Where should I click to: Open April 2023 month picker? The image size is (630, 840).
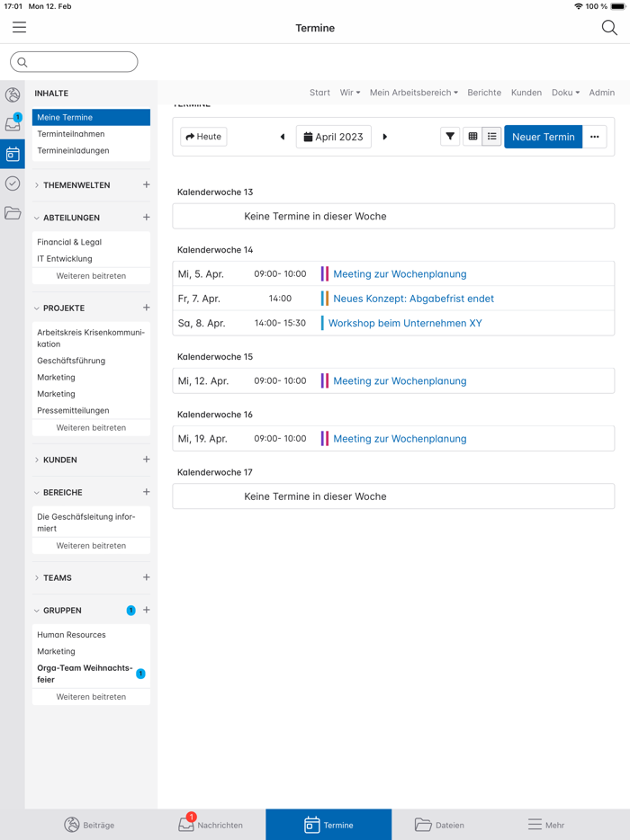(x=334, y=137)
